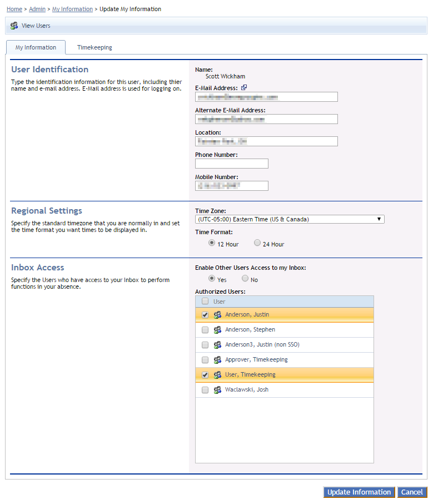Click the user icon beside User, Timekeeping
Image resolution: width=433 pixels, height=504 pixels.
(x=217, y=375)
